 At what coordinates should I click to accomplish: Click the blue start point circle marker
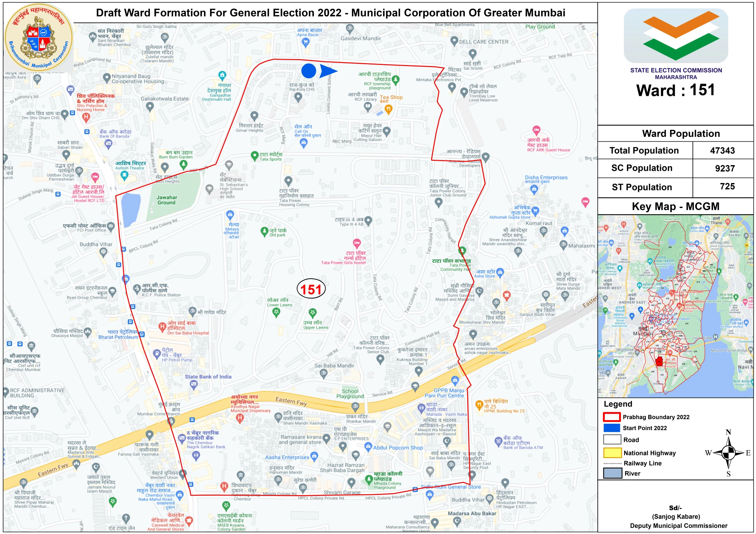[308, 71]
